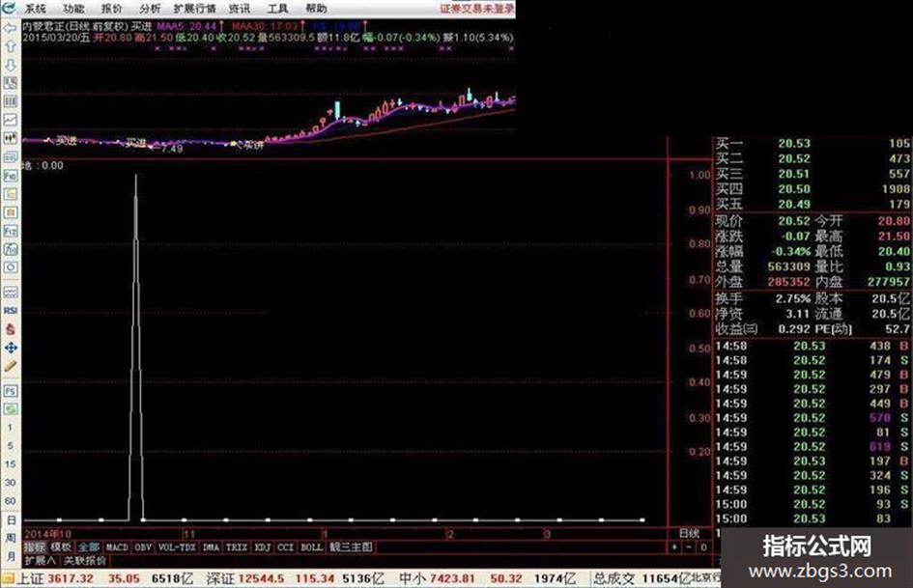The width and height of the screenshot is (913, 588).
Task: Click the 上证 index value 3617.32
Action: click(x=71, y=578)
